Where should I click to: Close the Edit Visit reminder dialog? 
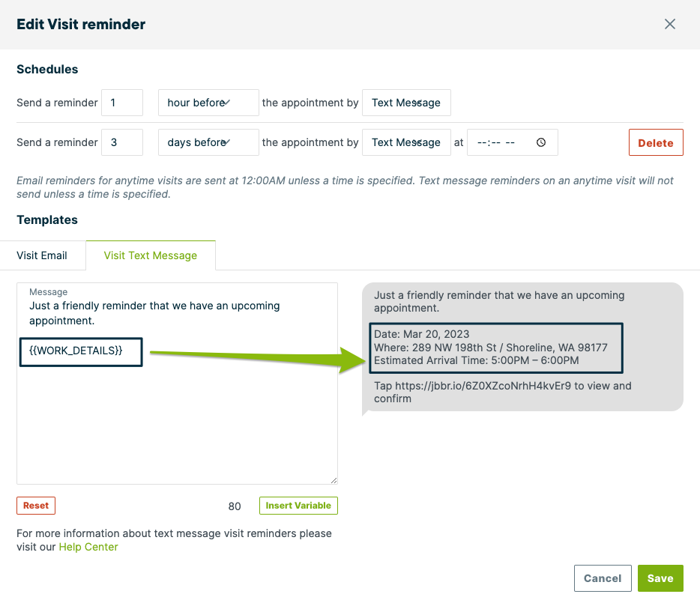[670, 23]
